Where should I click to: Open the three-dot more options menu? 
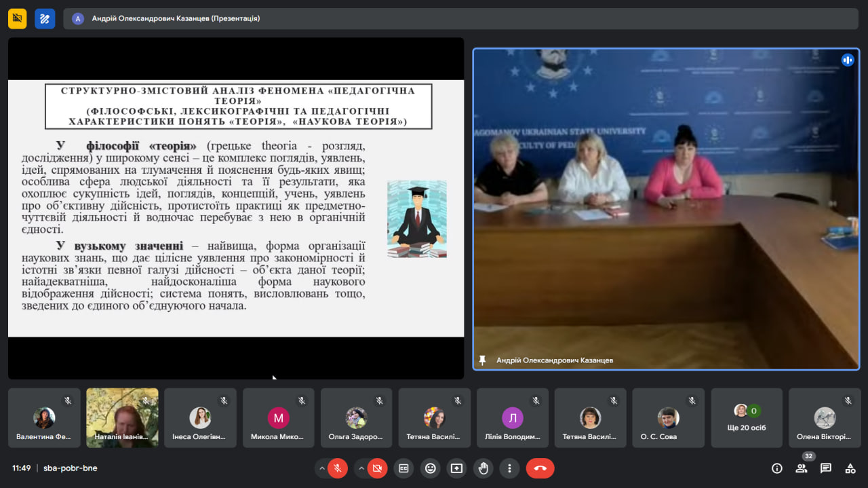click(x=509, y=468)
